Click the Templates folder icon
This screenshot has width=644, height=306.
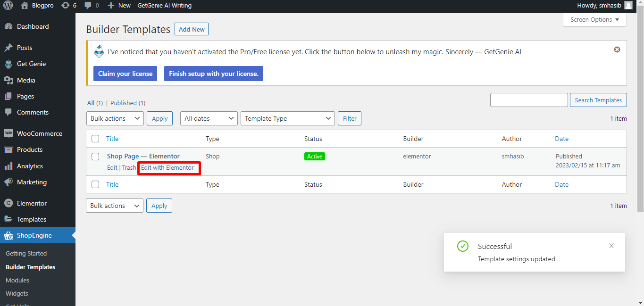(x=8, y=219)
